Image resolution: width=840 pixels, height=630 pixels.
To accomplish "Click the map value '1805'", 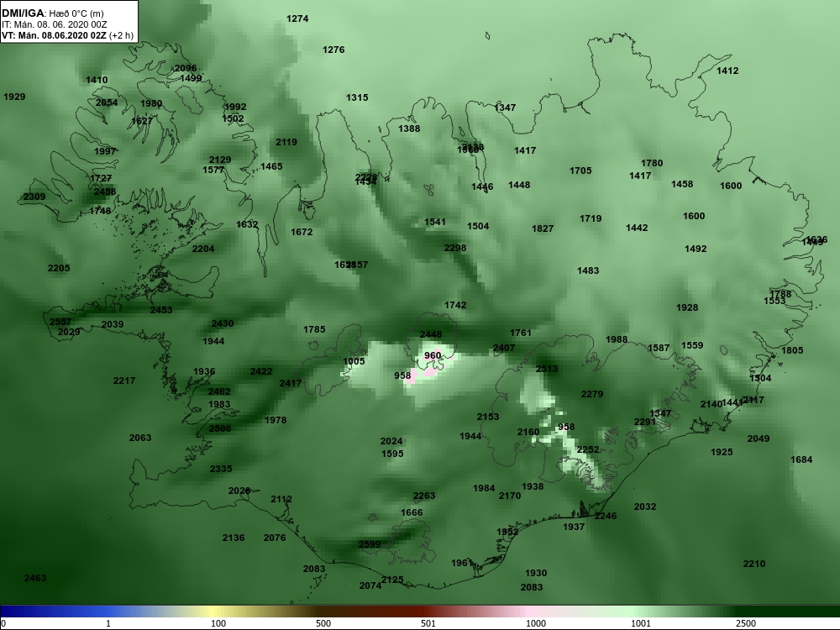I will (x=792, y=350).
